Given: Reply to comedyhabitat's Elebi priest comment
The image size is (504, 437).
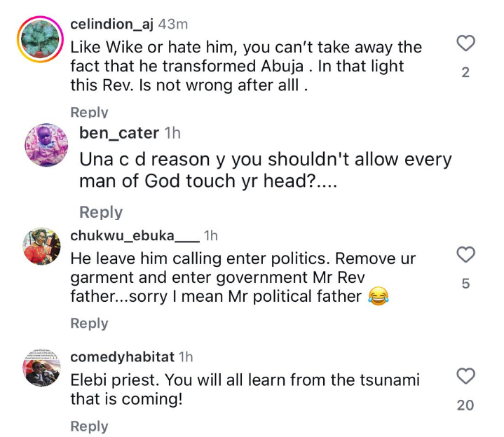Looking at the screenshot, I should point(89,426).
